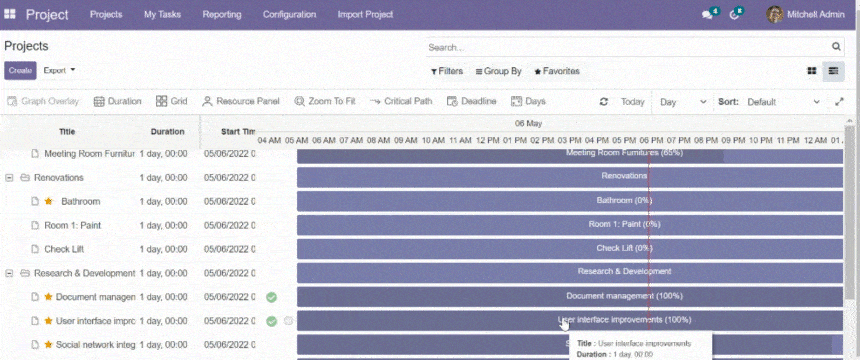Collapse the Renovations group

(x=9, y=178)
